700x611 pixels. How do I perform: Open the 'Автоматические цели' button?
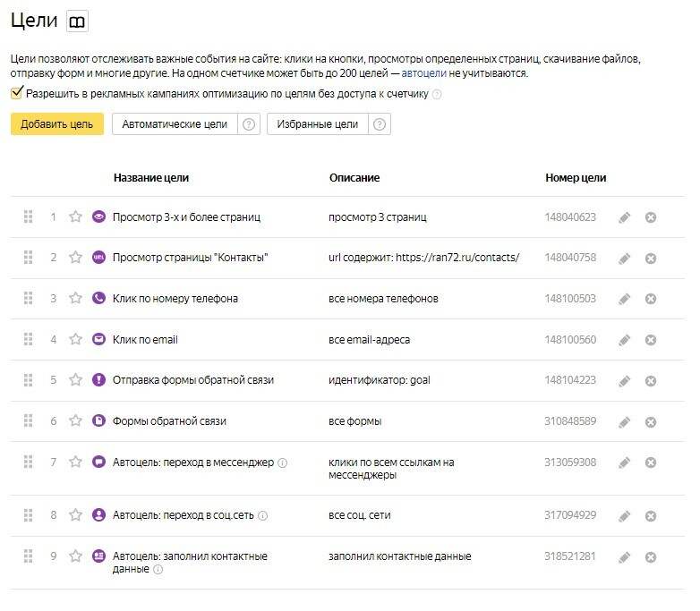tap(175, 125)
